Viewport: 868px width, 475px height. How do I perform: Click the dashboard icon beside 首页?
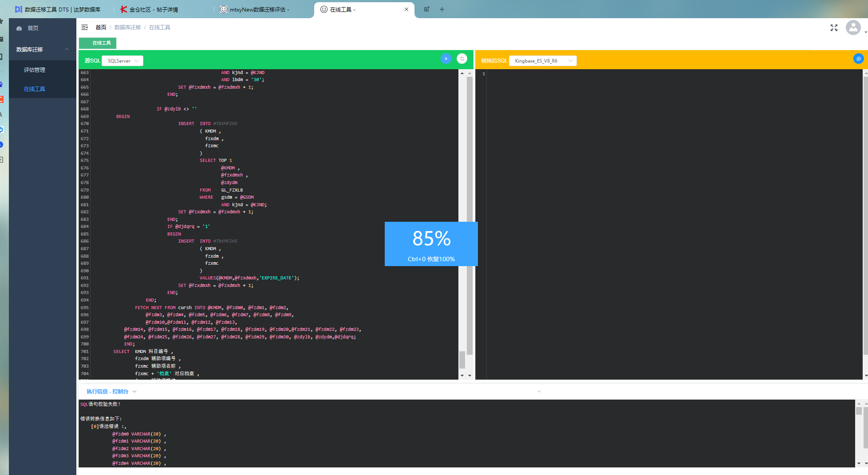19,28
